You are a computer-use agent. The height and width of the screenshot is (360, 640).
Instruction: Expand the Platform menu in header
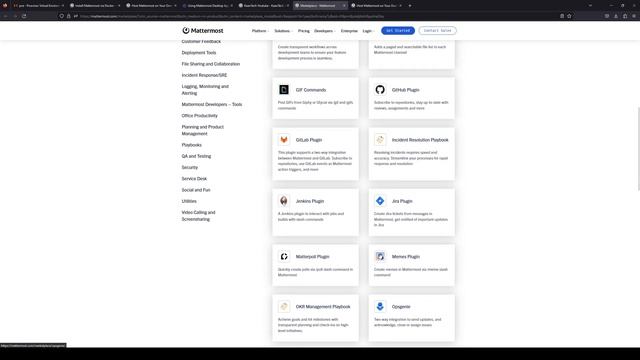coord(260,31)
